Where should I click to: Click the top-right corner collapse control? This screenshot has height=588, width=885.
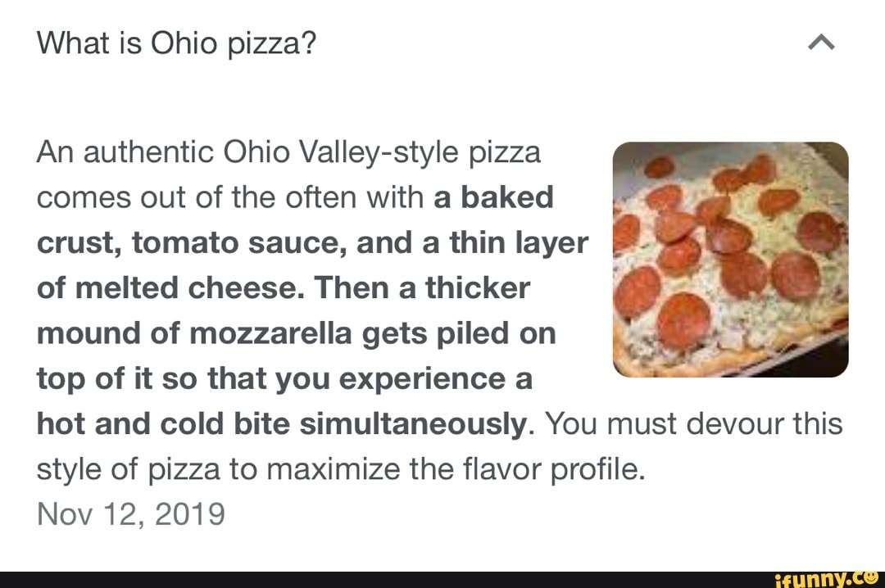819,42
